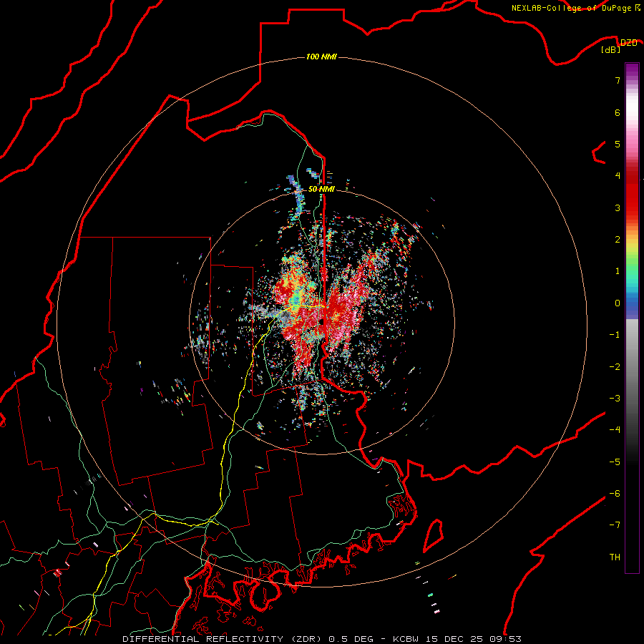Click the -3 value on the color scale
The width and height of the screenshot is (644, 644).
point(615,399)
